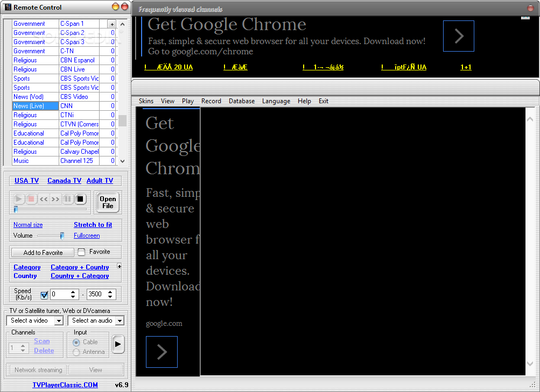Open the Skins menu

pos(146,101)
